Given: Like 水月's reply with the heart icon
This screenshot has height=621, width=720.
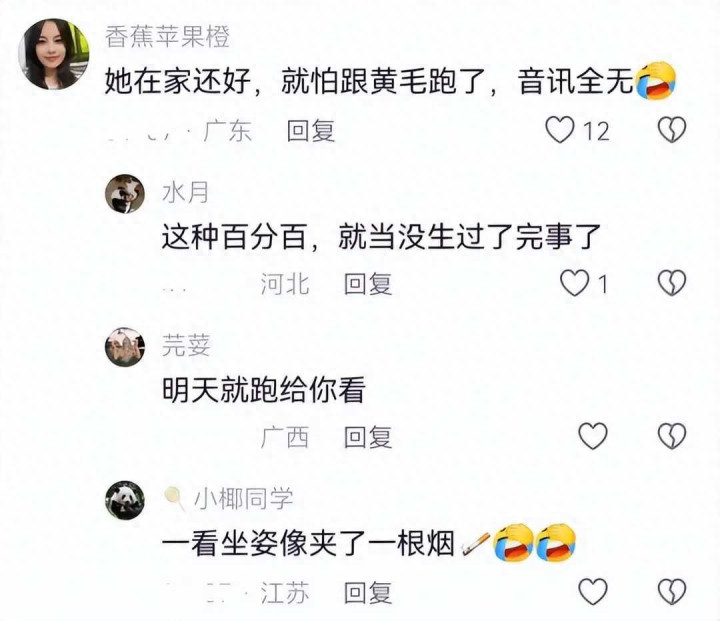Looking at the screenshot, I should pos(574,282).
